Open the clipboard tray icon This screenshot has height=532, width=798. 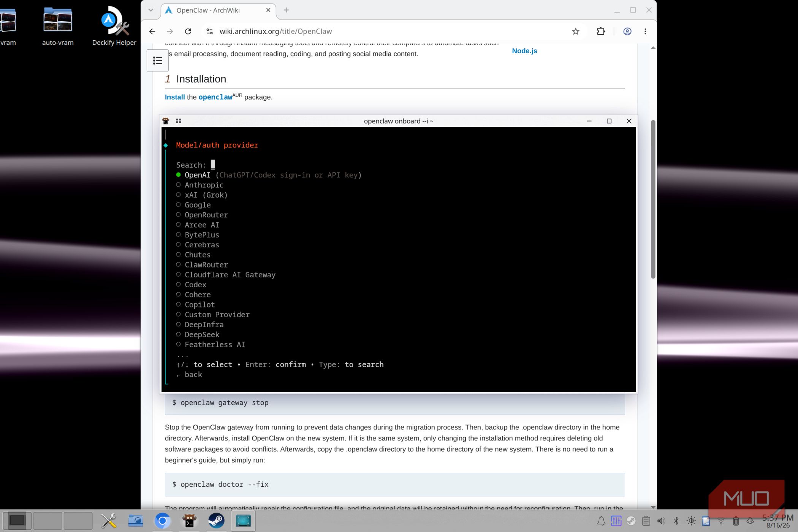(646, 521)
